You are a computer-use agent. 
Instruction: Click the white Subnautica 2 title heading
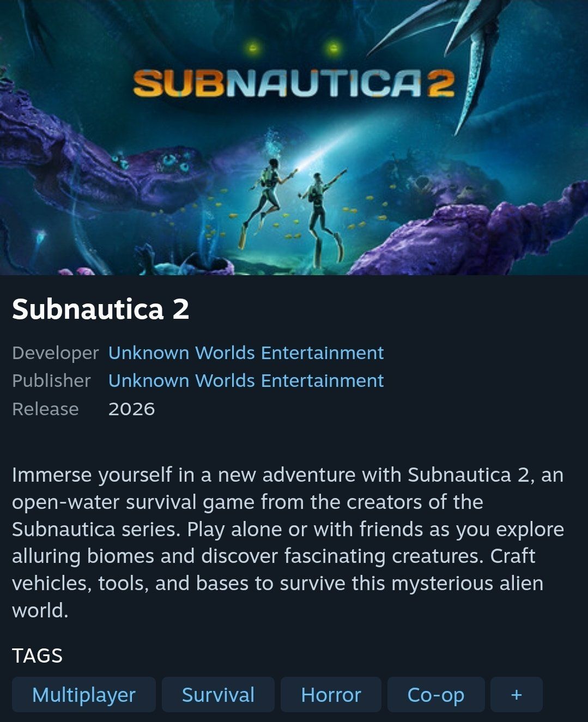pyautogui.click(x=101, y=309)
